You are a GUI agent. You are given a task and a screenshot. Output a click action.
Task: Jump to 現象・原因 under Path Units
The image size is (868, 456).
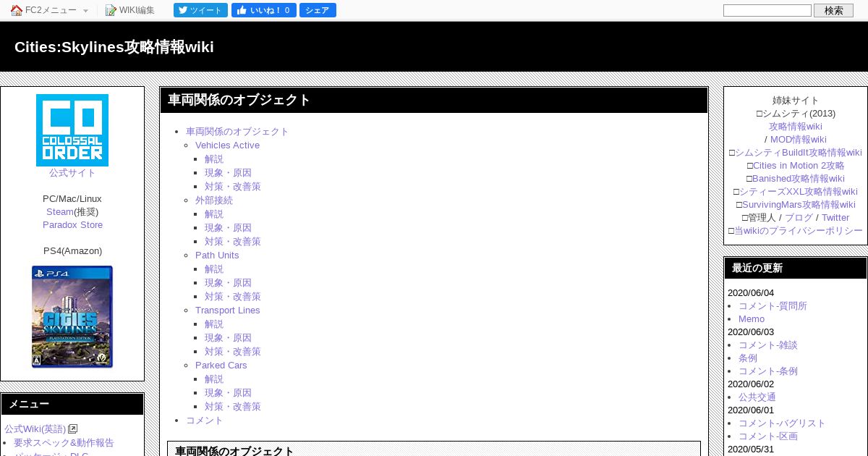point(228,283)
